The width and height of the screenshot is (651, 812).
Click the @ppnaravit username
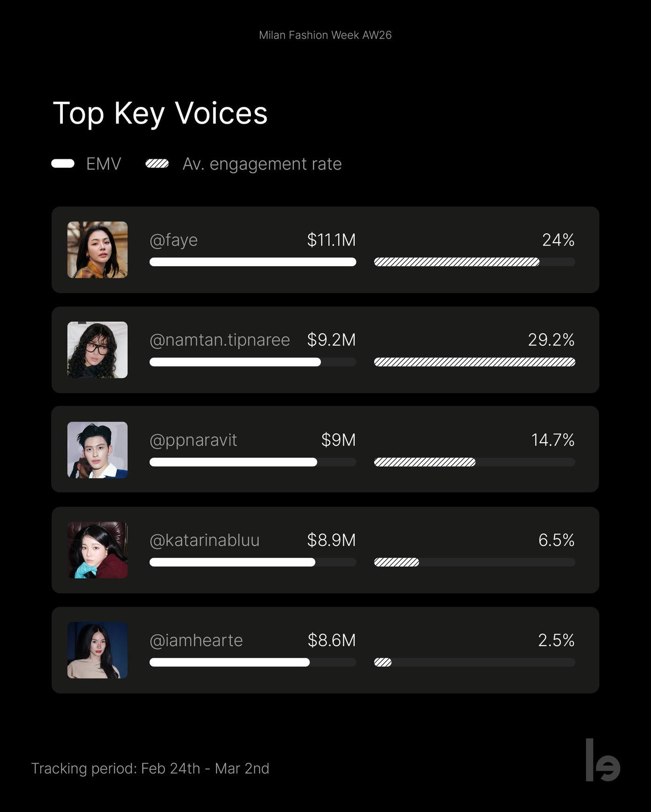tap(193, 440)
